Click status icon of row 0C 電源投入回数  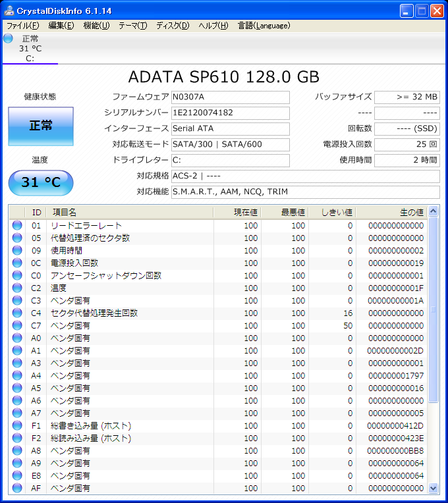(x=17, y=263)
